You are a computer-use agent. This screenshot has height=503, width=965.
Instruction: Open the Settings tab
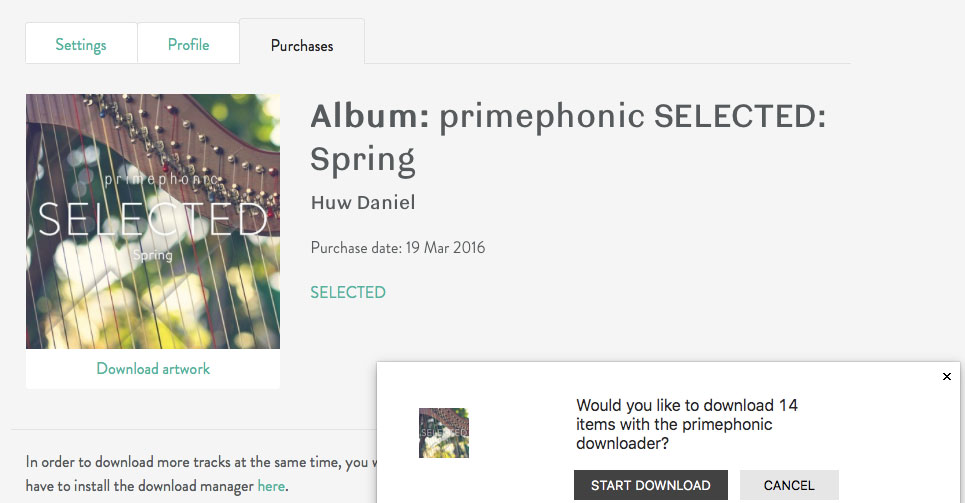(x=81, y=45)
